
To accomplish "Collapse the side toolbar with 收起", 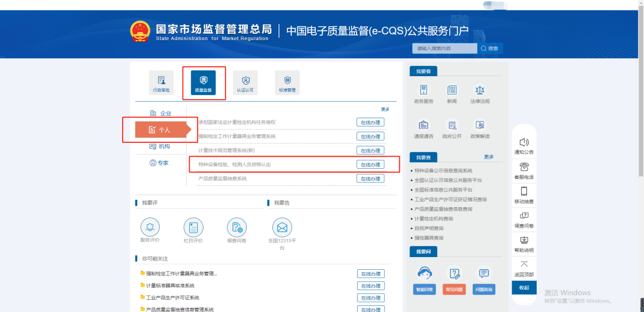I will pos(524,288).
